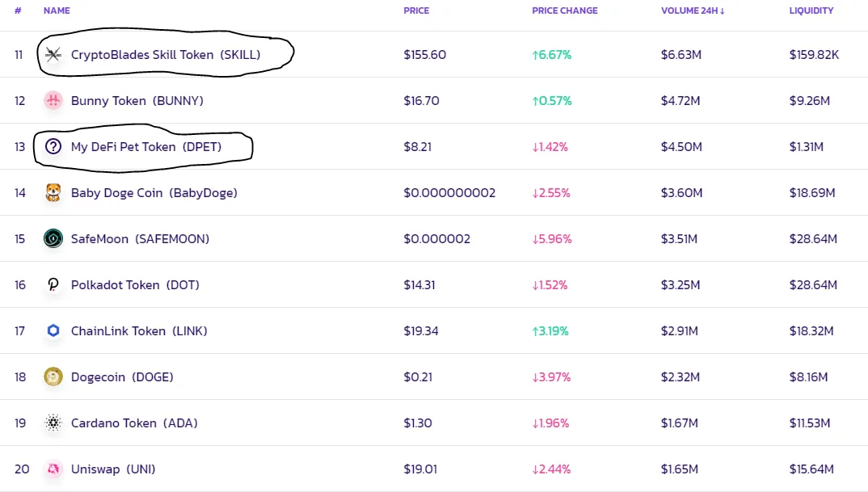This screenshot has height=492, width=868.
Task: Click the UNI price $19.01
Action: click(420, 469)
